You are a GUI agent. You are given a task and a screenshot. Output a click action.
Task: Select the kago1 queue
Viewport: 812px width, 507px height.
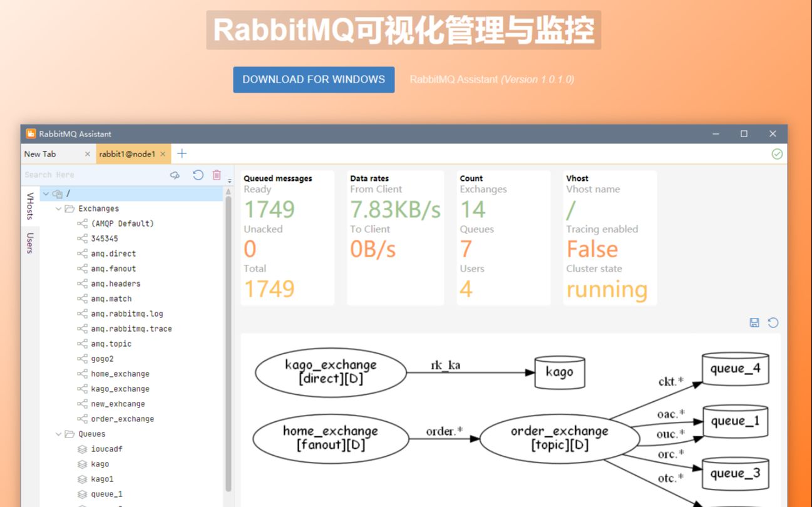point(102,479)
